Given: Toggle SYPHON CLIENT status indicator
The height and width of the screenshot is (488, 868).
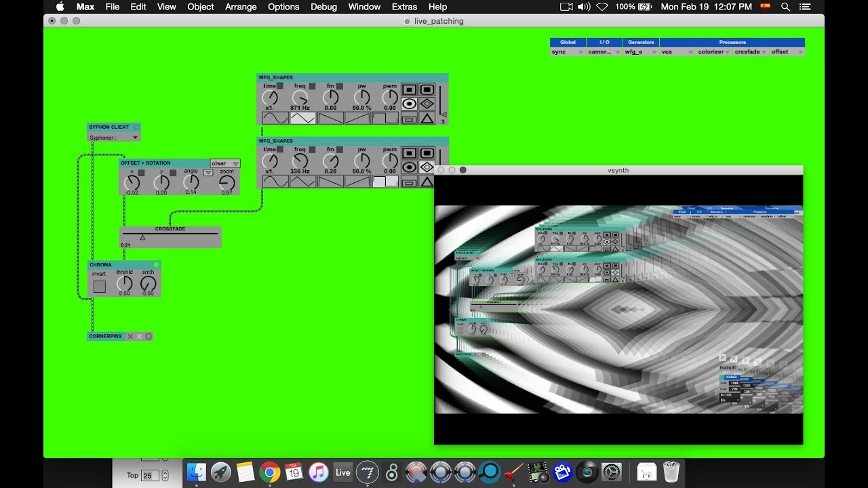Looking at the screenshot, I should point(136,127).
